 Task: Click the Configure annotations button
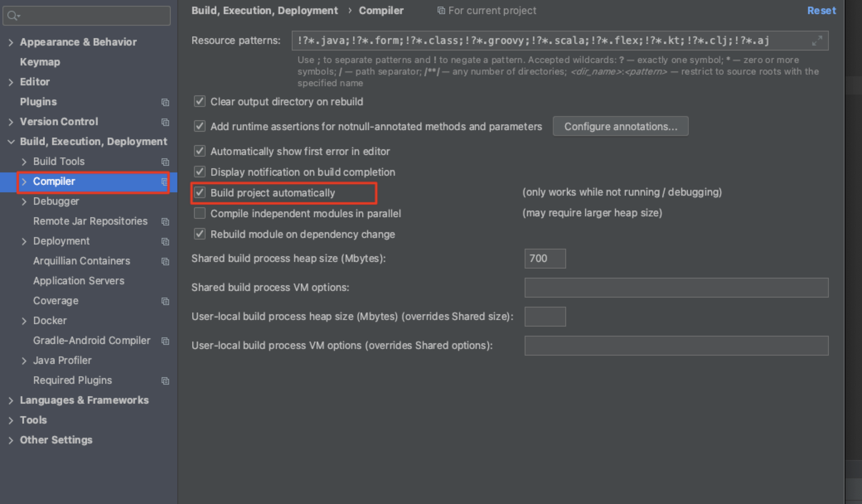620,126
